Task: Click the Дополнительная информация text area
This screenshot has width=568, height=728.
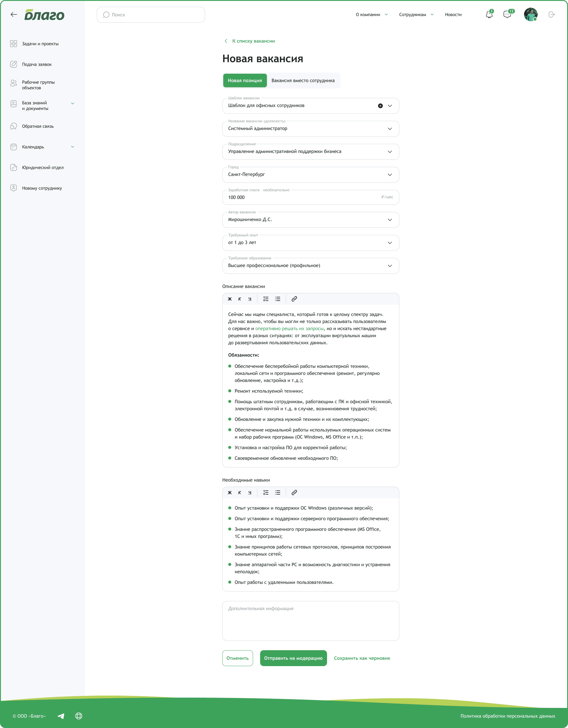Action: [311, 621]
